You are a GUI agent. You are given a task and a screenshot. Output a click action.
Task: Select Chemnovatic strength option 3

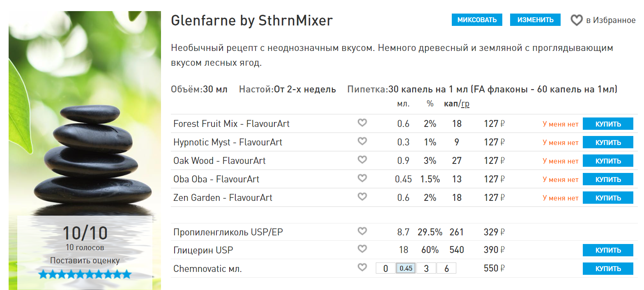426,269
